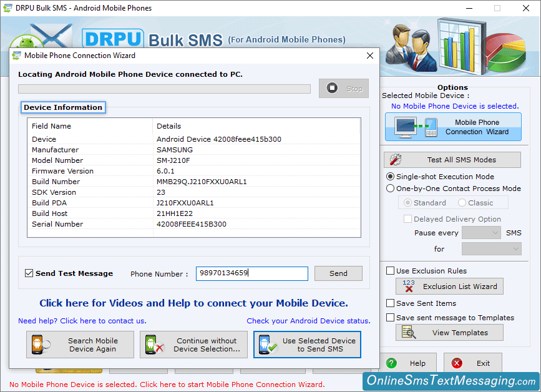541x392 pixels.
Task: Click the Android red-X icon on Continue without Device Selection
Action: click(x=154, y=345)
